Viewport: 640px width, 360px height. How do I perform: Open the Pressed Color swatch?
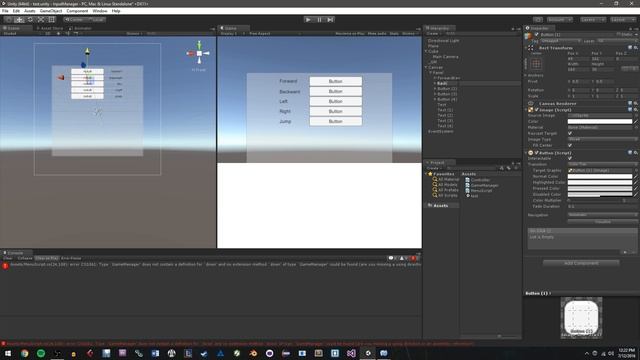point(600,189)
